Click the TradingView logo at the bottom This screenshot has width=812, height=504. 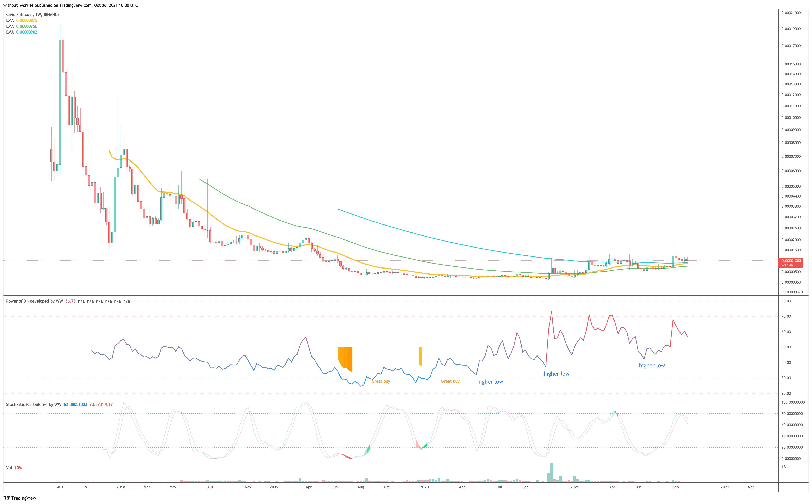(20, 498)
